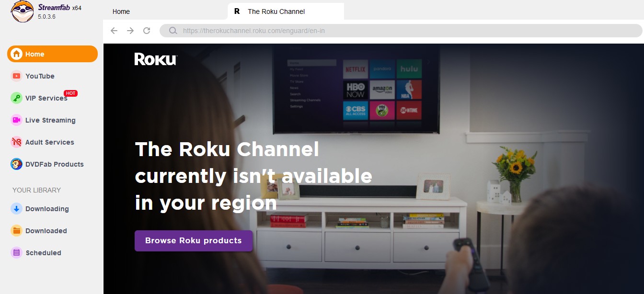This screenshot has height=294, width=644.
Task: Click the Downloaded folder icon
Action: 17,231
